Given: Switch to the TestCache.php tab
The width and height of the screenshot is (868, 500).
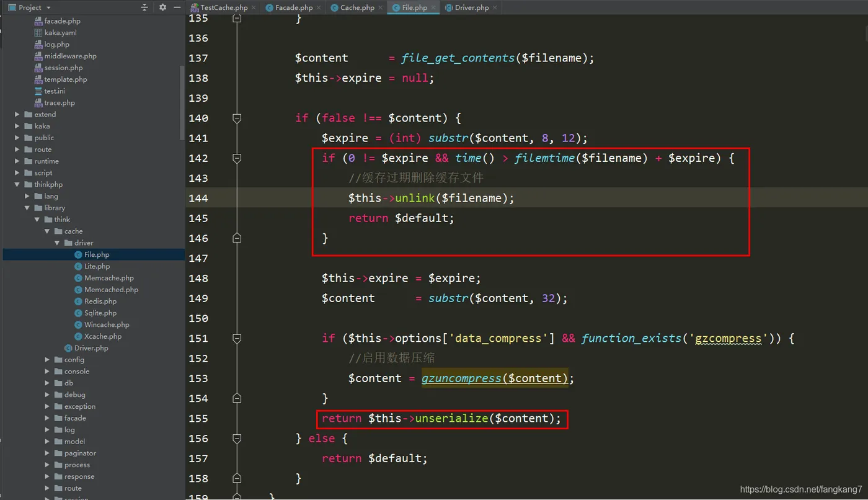Looking at the screenshot, I should (x=224, y=7).
